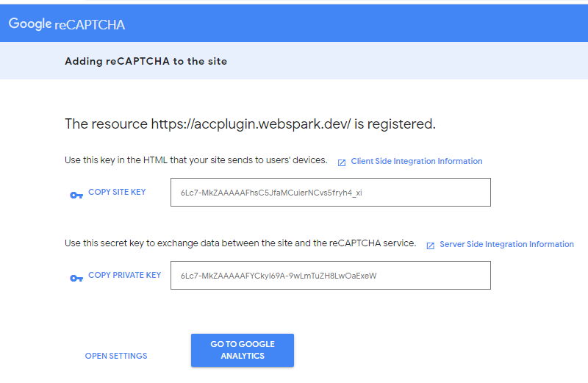Click the accplugin.webspark.dev URL in the heading
The image size is (588, 383).
point(251,124)
